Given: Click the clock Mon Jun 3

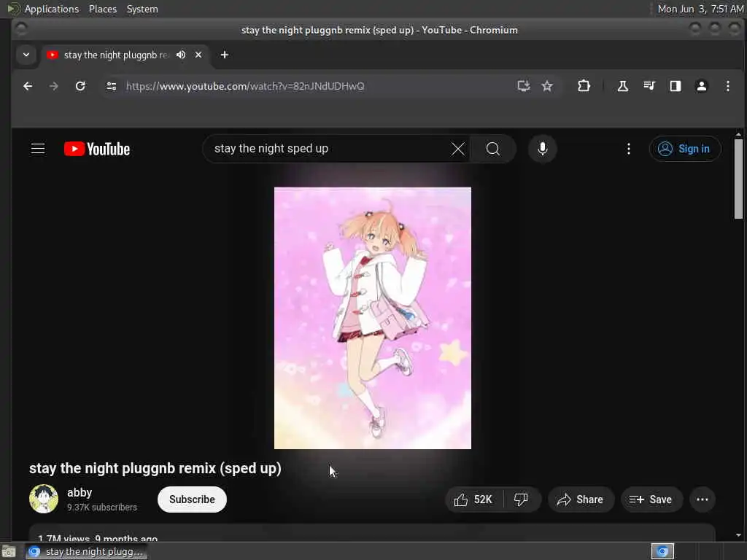Looking at the screenshot, I should [x=700, y=9].
